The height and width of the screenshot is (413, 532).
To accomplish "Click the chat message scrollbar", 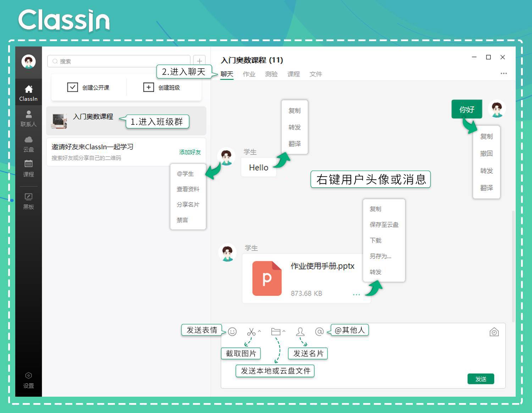I will 513,266.
